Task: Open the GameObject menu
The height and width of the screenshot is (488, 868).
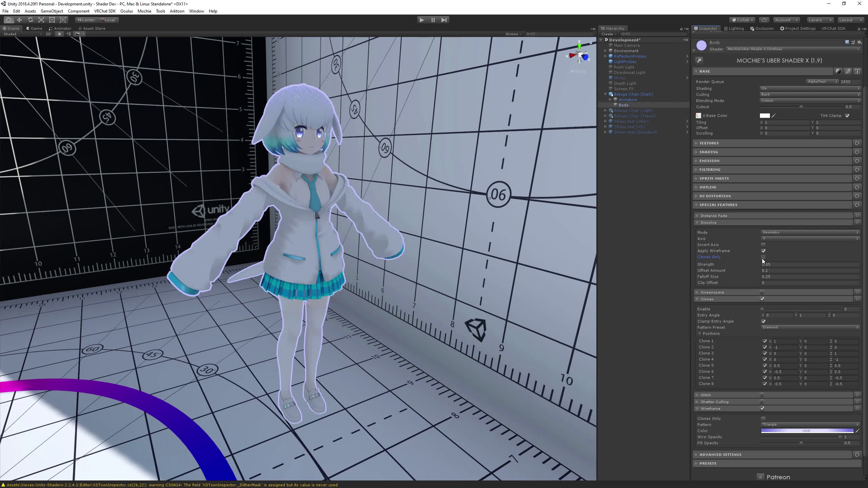Action: pos(52,11)
